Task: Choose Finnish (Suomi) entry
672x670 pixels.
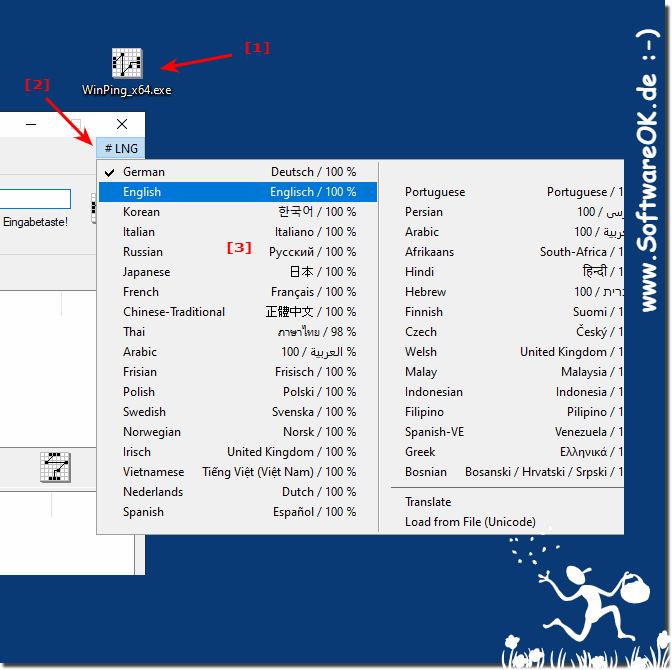Action: click(x=502, y=312)
